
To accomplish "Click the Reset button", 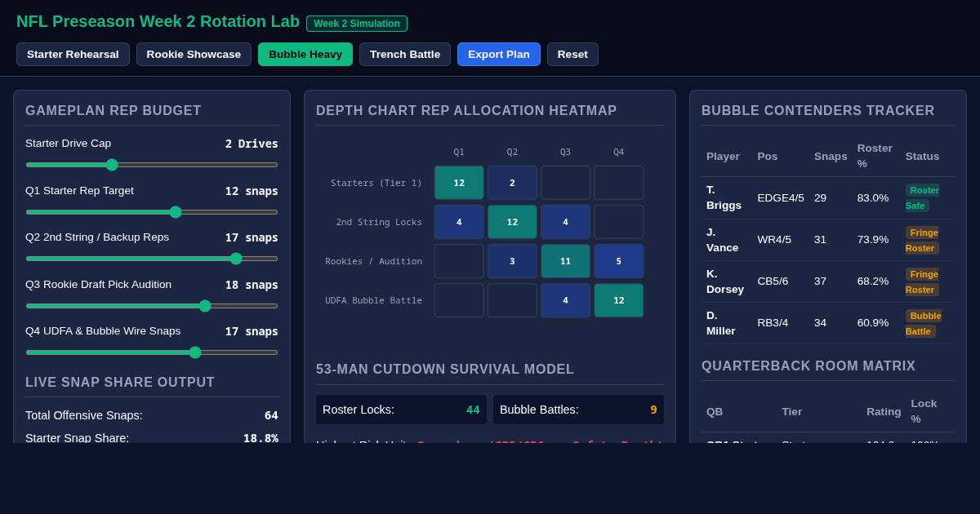I will 572,55.
